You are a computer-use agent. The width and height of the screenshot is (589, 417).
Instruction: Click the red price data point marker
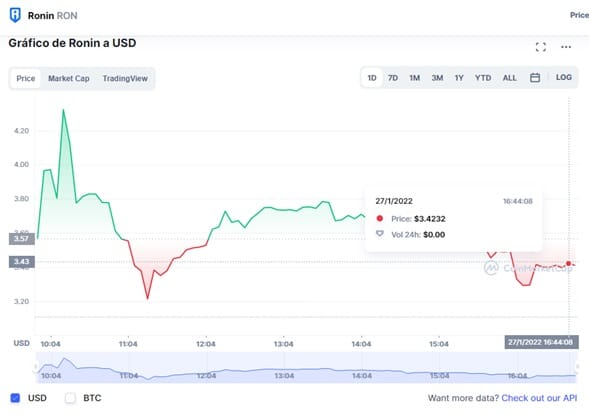pos(568,264)
